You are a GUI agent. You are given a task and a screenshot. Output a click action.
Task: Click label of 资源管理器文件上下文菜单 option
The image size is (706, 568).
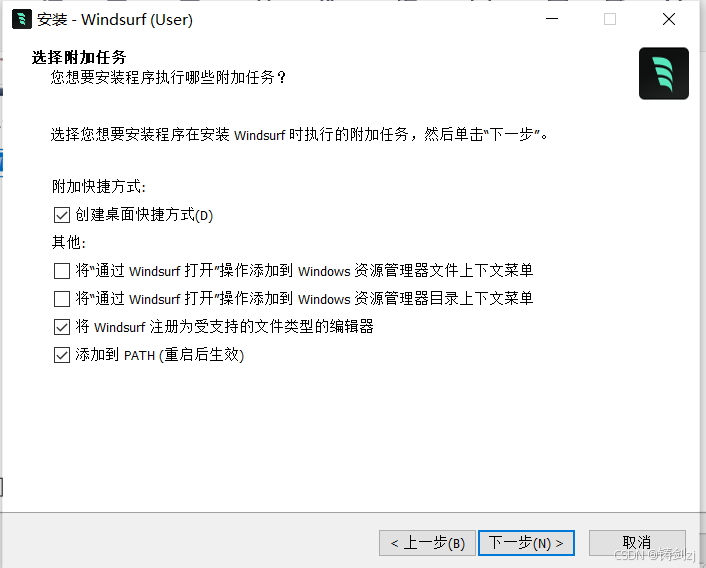(x=304, y=271)
